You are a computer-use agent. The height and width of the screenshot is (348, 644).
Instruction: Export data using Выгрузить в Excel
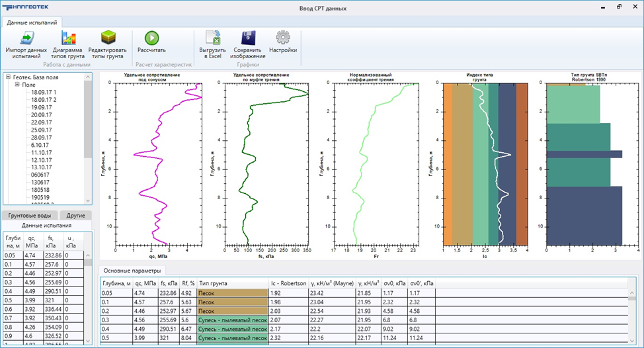212,37
